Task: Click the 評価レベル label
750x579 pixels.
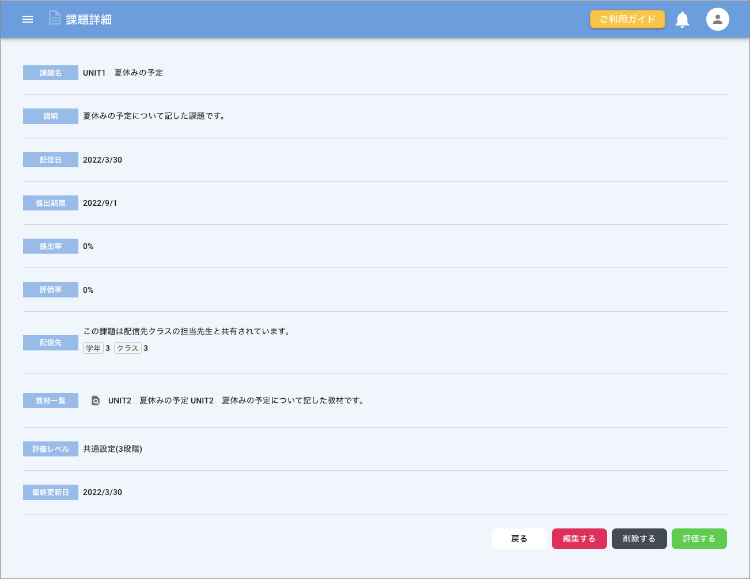Action: tap(50, 449)
